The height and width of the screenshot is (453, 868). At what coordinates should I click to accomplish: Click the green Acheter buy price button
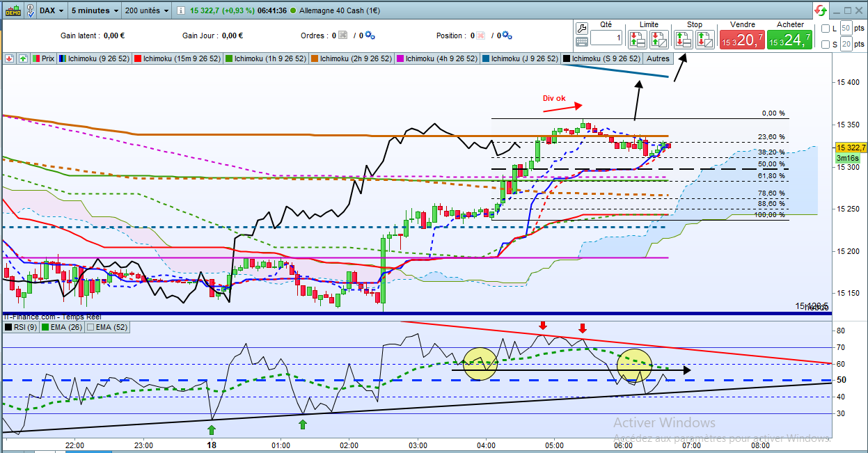click(x=789, y=40)
